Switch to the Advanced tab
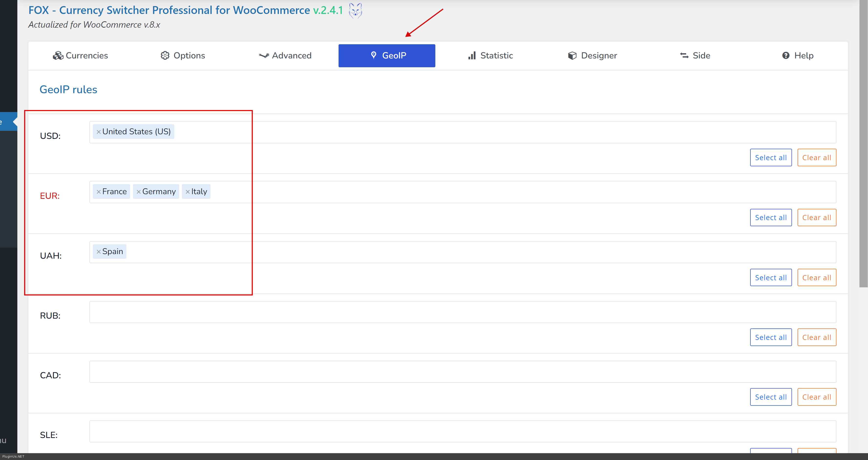This screenshot has width=868, height=460. [285, 56]
